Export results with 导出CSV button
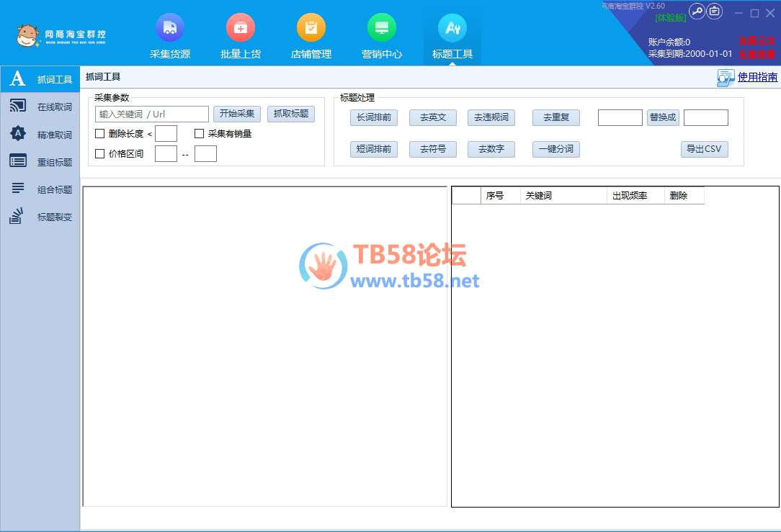 tap(705, 149)
